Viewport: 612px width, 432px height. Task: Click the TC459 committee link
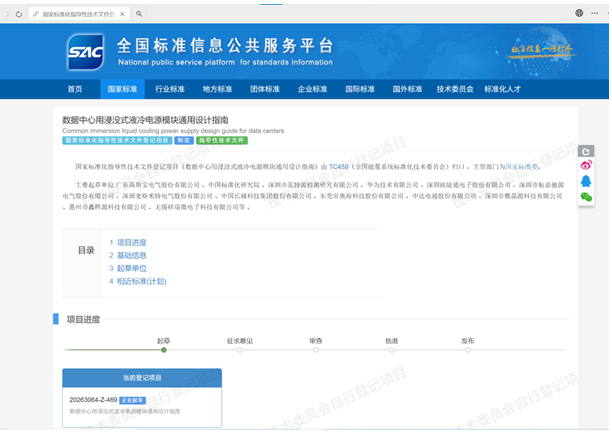tap(338, 167)
